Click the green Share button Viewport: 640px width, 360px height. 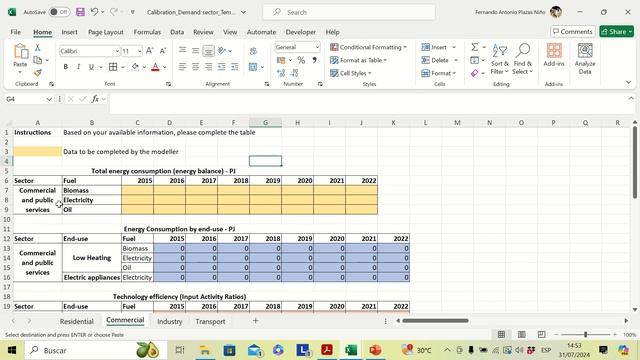click(x=616, y=31)
